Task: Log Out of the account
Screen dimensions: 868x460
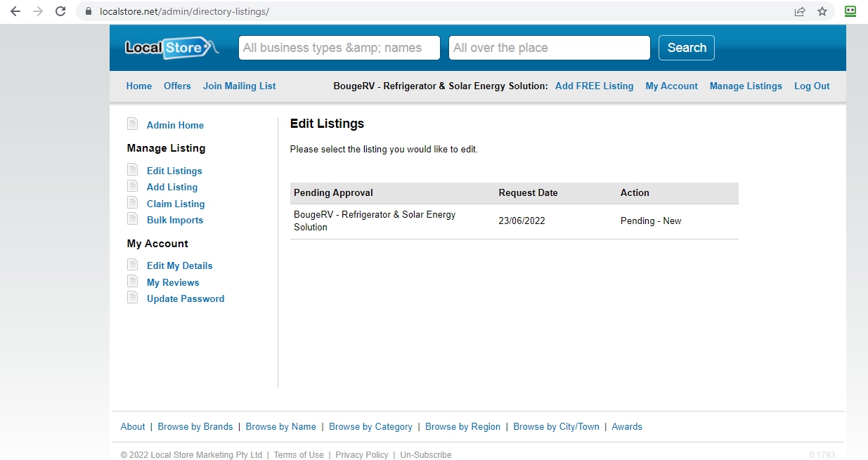Action: [812, 86]
